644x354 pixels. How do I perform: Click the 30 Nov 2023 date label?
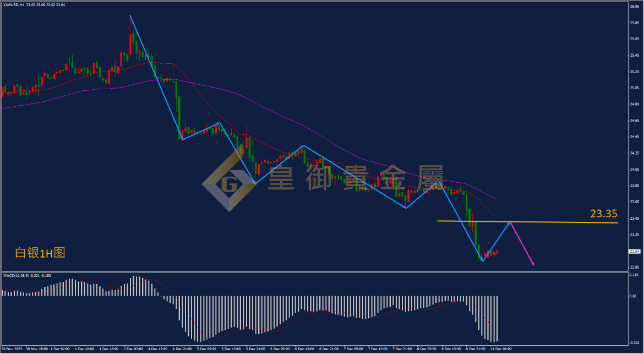coord(12,349)
